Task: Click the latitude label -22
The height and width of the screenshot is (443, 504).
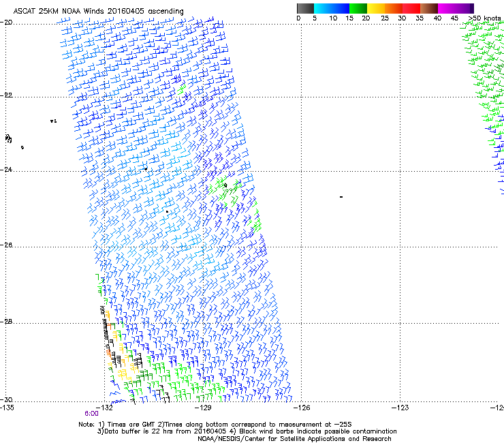Action: coord(6,95)
